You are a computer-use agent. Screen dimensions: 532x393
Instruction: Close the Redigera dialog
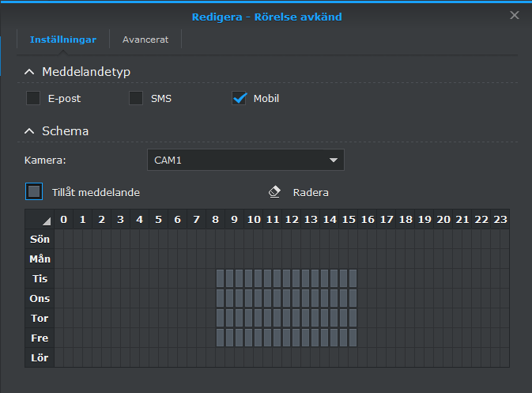click(515, 15)
